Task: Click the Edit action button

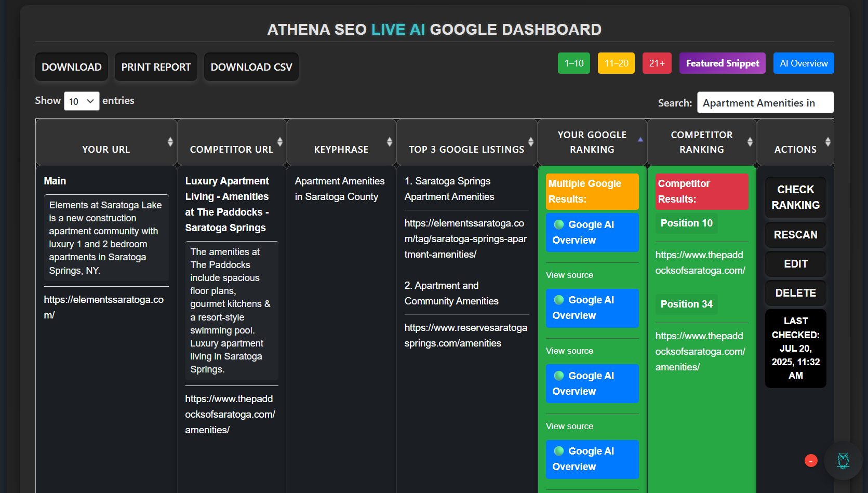Action: (796, 264)
